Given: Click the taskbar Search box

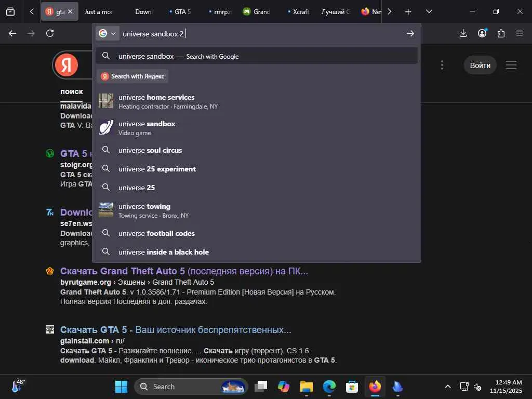Looking at the screenshot, I should click(x=191, y=387).
